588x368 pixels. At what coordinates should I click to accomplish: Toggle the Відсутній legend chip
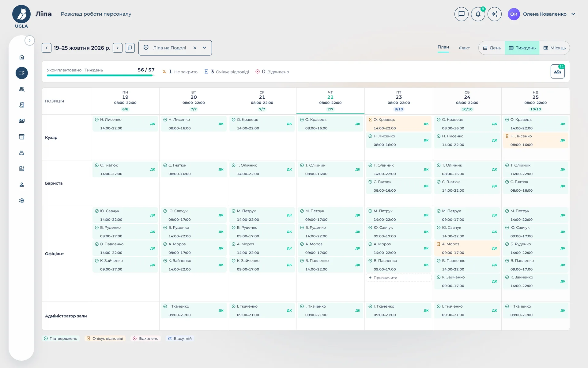point(180,339)
